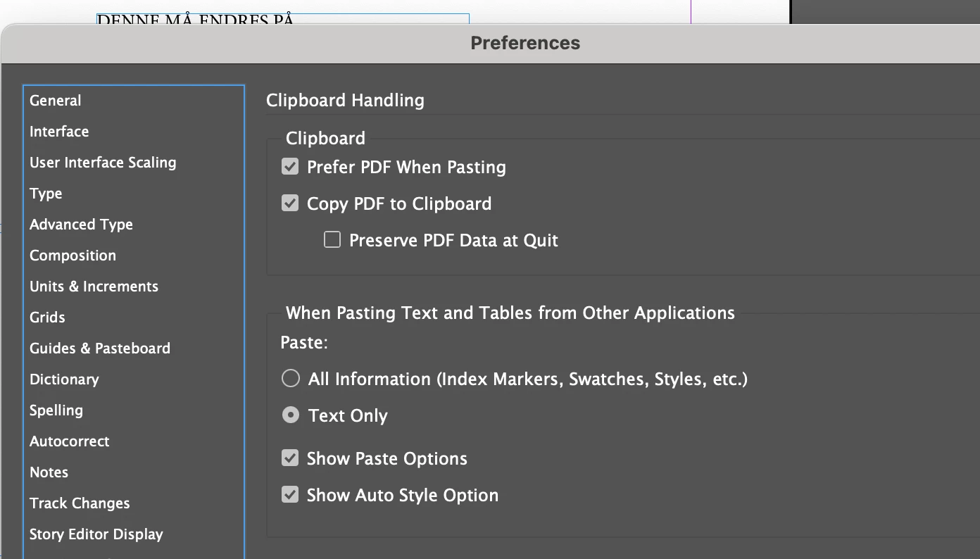Image resolution: width=980 pixels, height=559 pixels.
Task: Select Interface in the preferences list
Action: click(59, 132)
